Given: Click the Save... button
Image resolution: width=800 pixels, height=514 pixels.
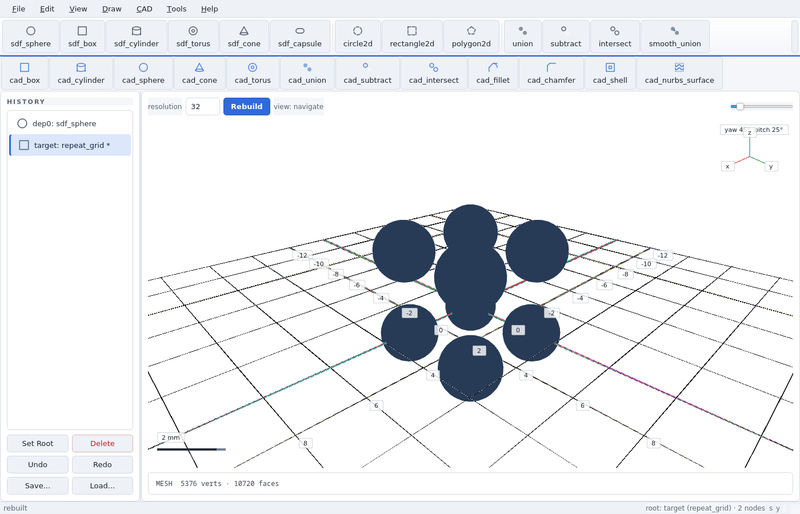Looking at the screenshot, I should coord(37,485).
